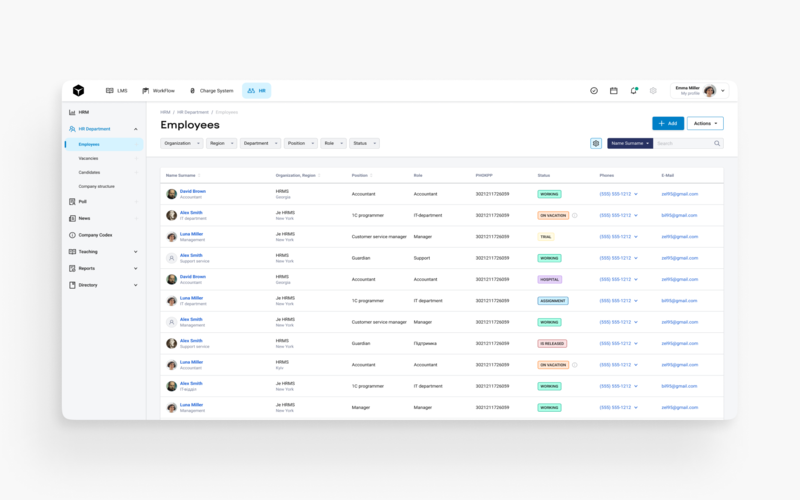Click into the Search input field
The width and height of the screenshot is (800, 500).
684,143
